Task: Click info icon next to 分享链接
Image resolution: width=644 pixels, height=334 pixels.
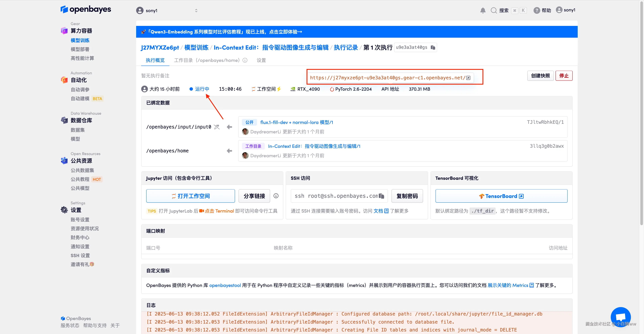Action: (x=276, y=196)
